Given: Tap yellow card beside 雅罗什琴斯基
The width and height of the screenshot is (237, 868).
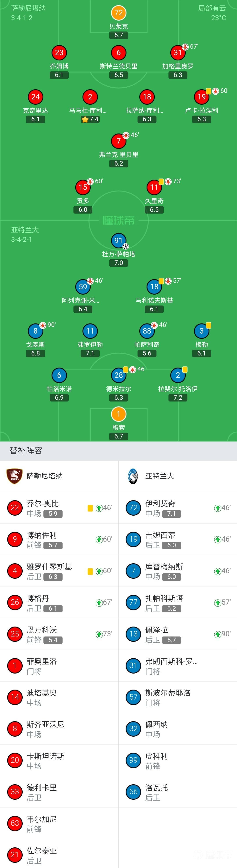Looking at the screenshot, I should (x=90, y=571).
